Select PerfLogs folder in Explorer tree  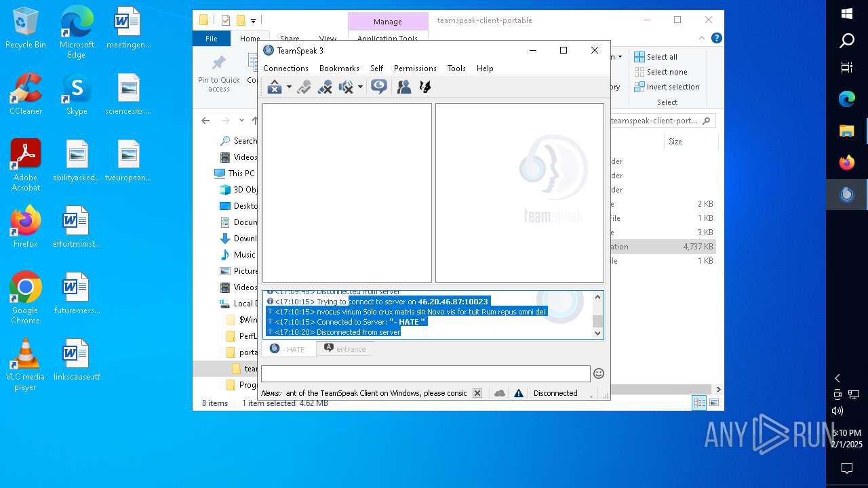pyautogui.click(x=241, y=336)
